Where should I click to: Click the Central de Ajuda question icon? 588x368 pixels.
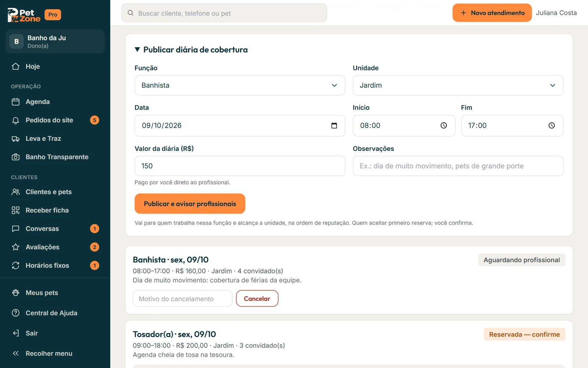click(x=15, y=313)
